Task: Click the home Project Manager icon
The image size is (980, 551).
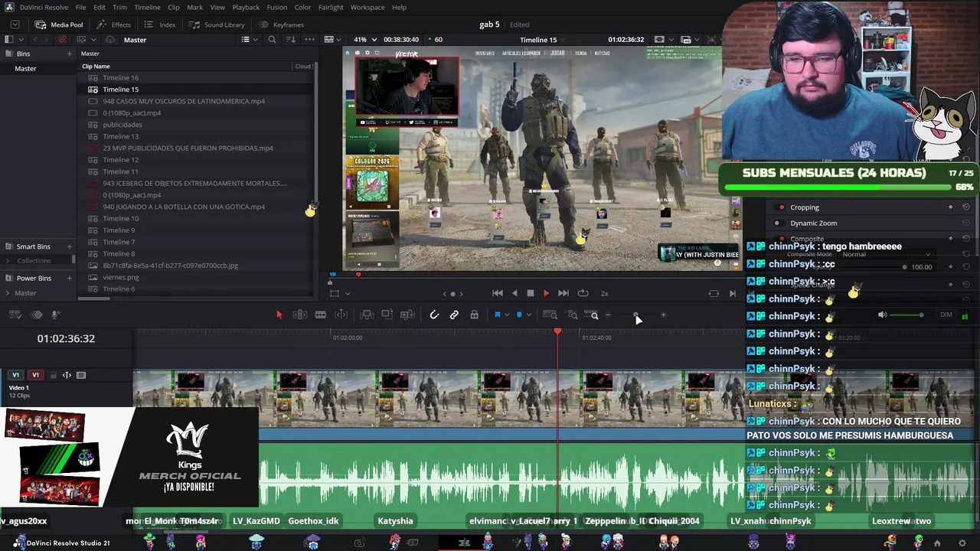Action: click(937, 543)
